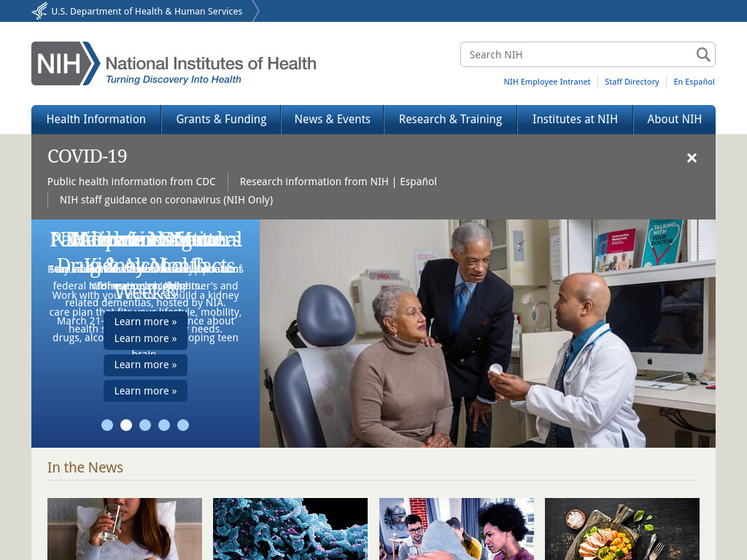Open Research information from NIH link
The height and width of the screenshot is (560, 747).
pyautogui.click(x=314, y=182)
